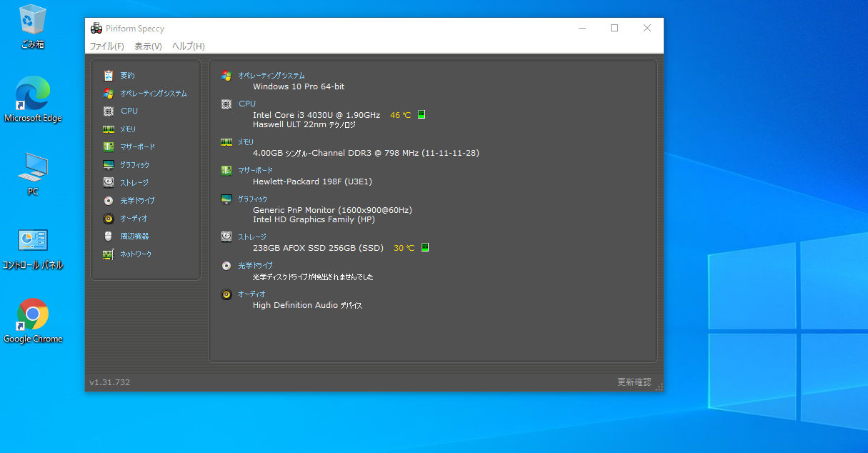
Task: Click the 周辺機器 mouse icon in sidebar
Action: point(109,236)
